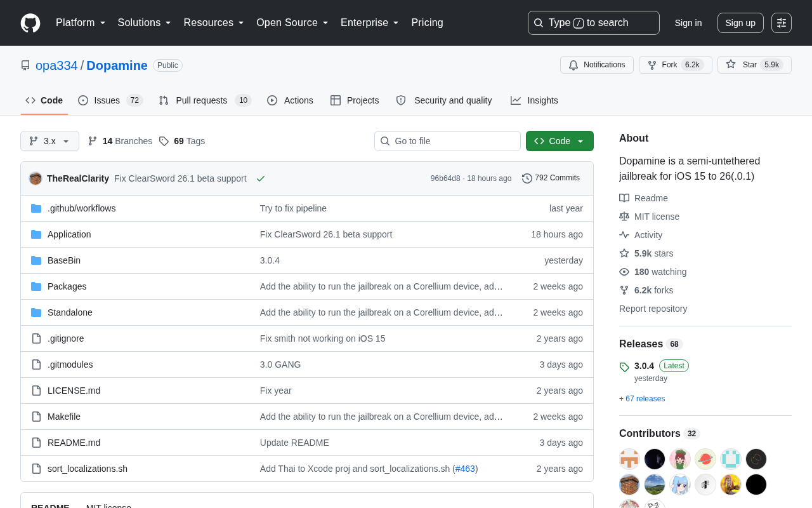Open TheRealClarity author link
This screenshot has width=812, height=508.
pos(78,178)
